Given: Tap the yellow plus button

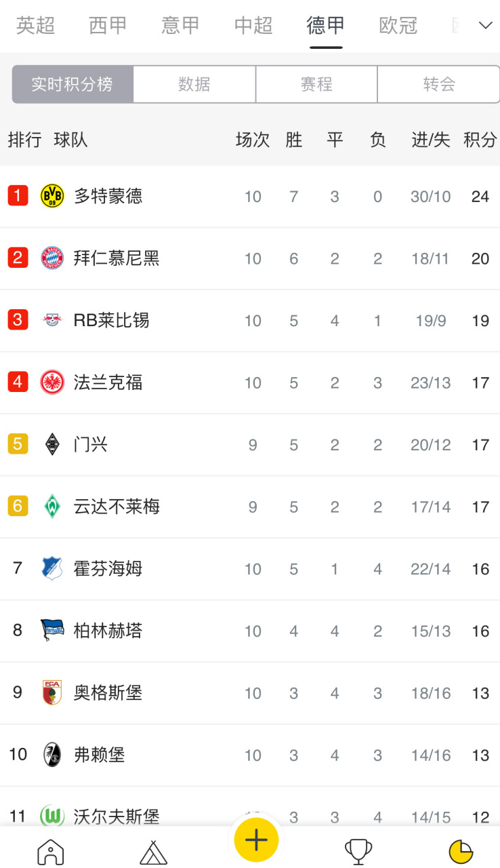Looking at the screenshot, I should tap(255, 841).
